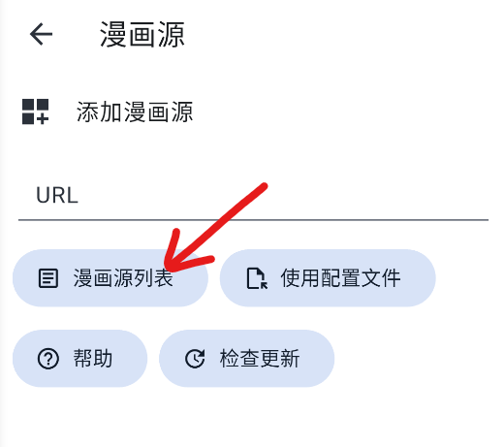The height and width of the screenshot is (447, 504).
Task: Go back using the arrow icon
Action: click(x=41, y=34)
